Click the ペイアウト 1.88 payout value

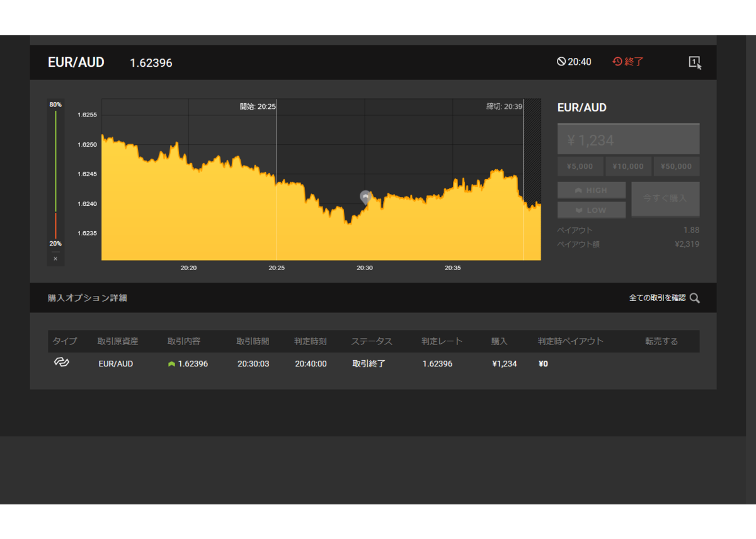pos(691,230)
